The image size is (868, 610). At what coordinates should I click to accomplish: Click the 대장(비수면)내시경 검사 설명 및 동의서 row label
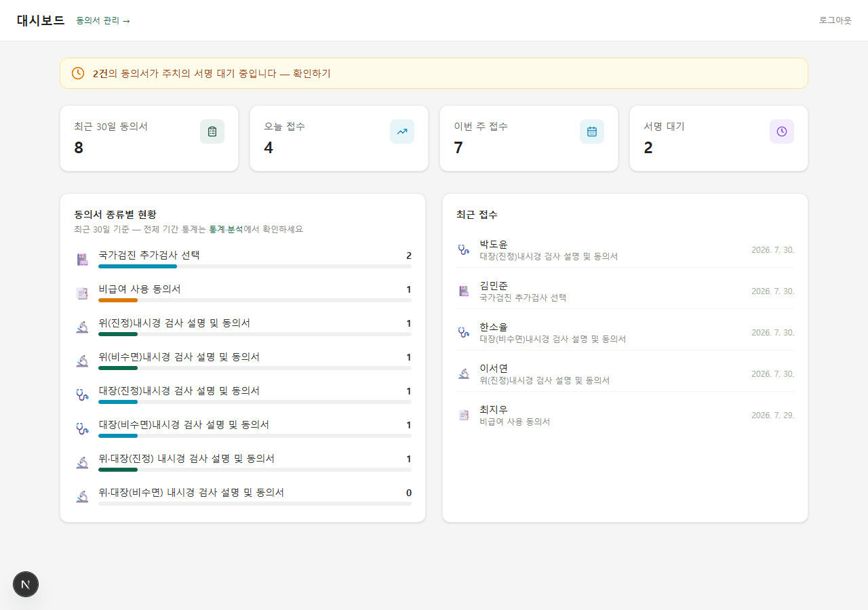[184, 424]
